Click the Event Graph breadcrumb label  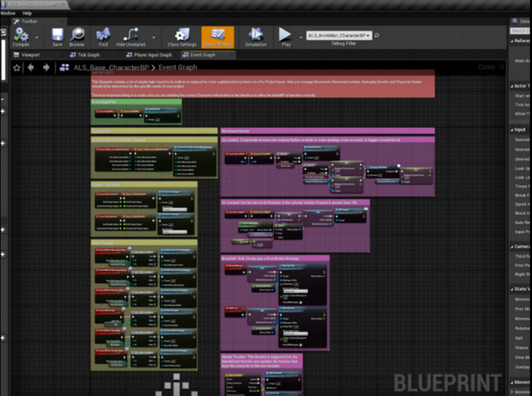178,67
